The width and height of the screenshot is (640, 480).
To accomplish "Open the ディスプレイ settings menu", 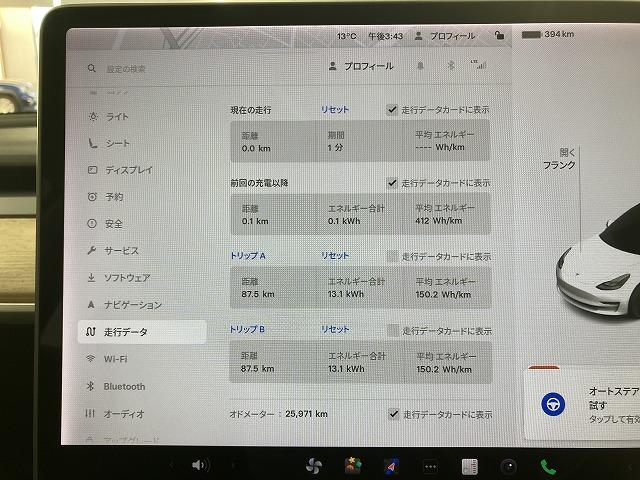I will coord(128,170).
